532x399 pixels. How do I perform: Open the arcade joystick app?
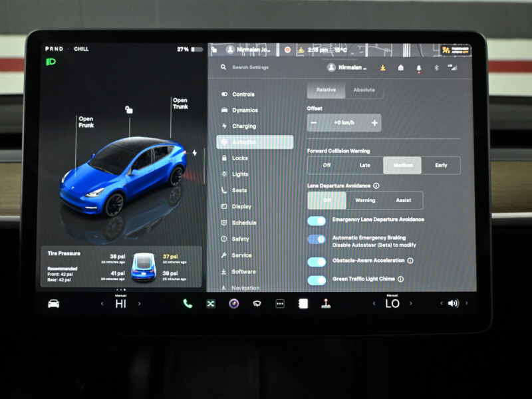click(326, 304)
